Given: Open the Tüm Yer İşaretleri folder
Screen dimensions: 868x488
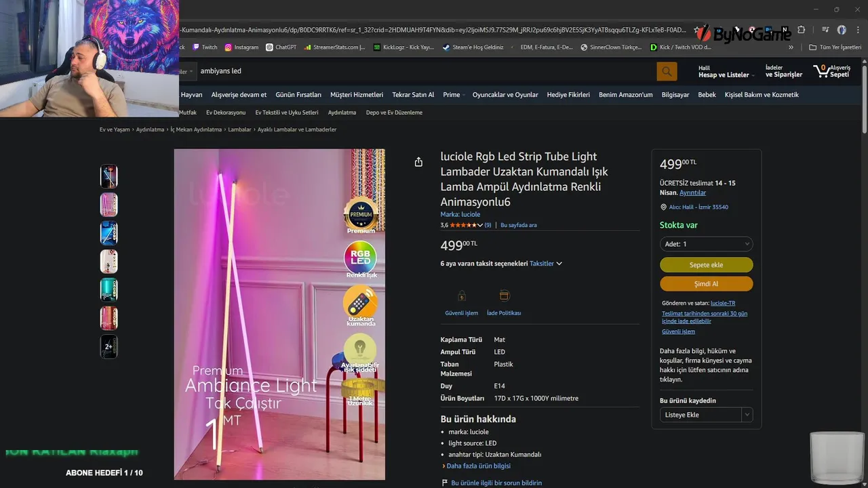Looking at the screenshot, I should (x=835, y=47).
